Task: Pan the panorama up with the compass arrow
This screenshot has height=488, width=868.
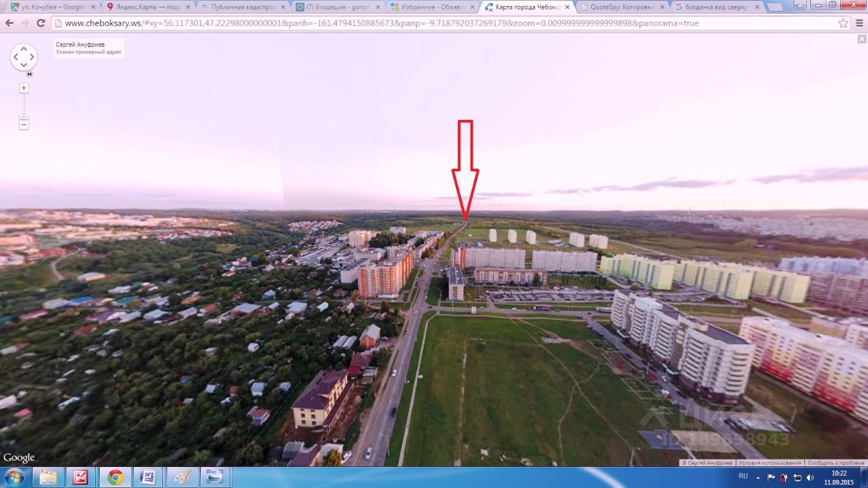Action: click(x=24, y=49)
